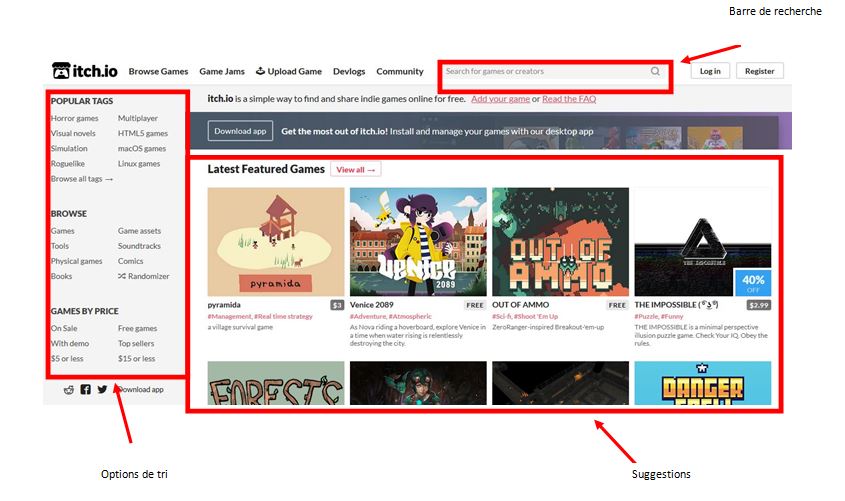Filter games With demo
This screenshot has height=501, width=845.
click(70, 343)
